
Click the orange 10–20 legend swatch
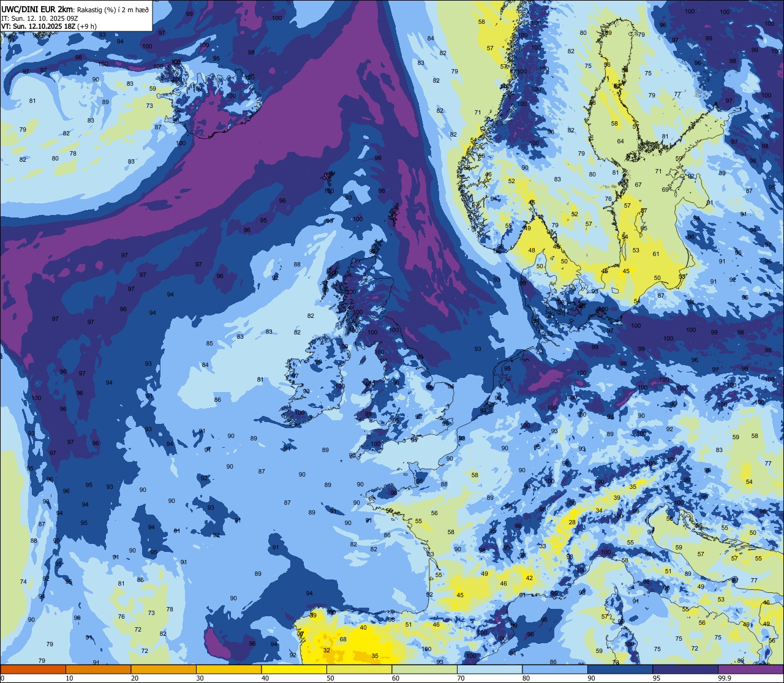(x=98, y=669)
